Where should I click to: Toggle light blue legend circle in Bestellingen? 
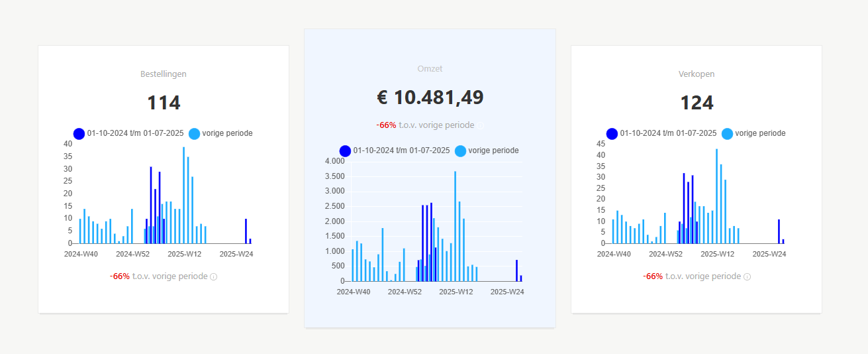pos(194,134)
